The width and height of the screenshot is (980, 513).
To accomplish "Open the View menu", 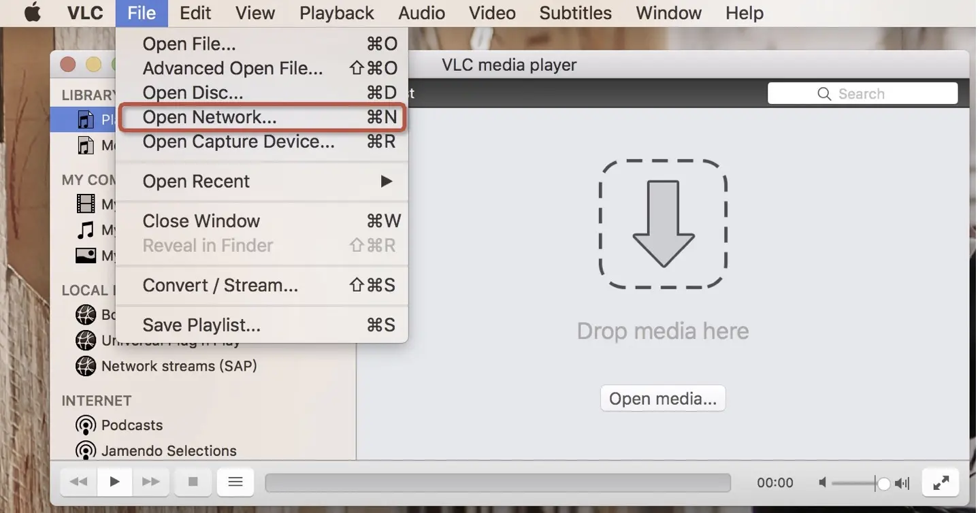I will (255, 13).
